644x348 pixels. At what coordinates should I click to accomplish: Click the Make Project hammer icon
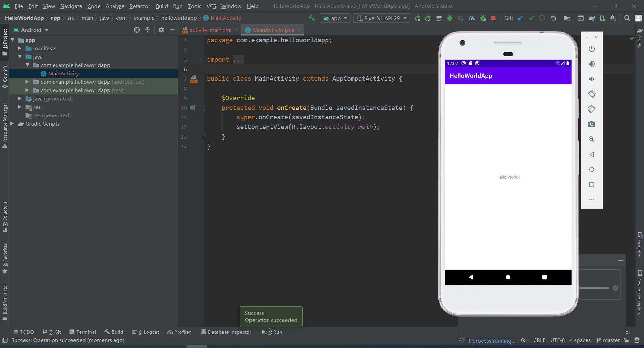click(312, 18)
